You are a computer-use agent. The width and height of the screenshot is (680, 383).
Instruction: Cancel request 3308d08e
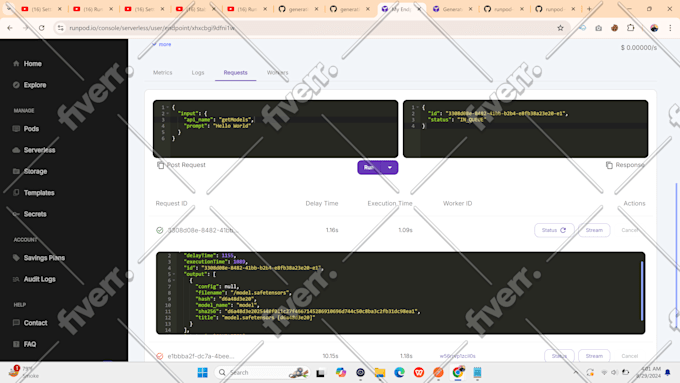(630, 230)
